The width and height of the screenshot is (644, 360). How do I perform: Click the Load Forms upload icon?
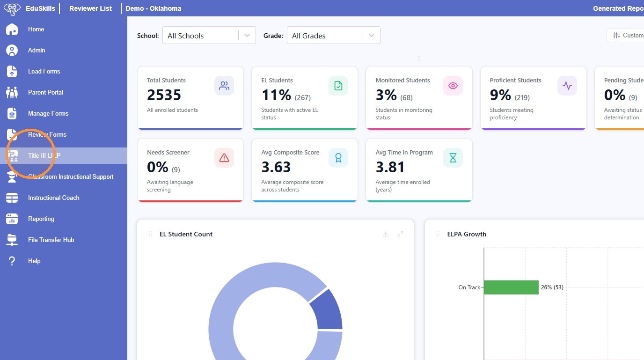(12, 71)
